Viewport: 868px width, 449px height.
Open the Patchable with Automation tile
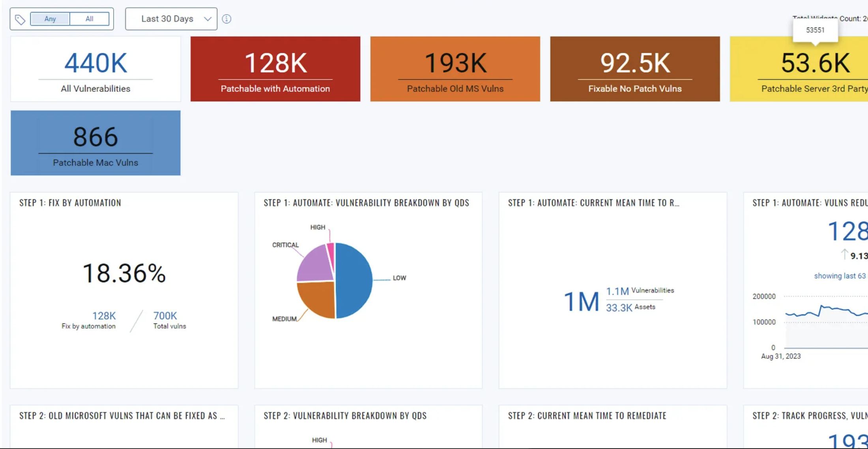(275, 69)
